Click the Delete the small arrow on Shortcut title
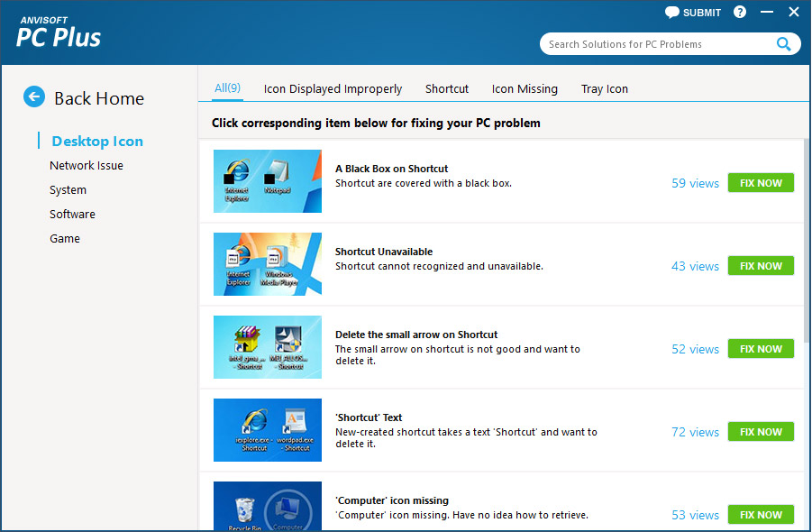This screenshot has height=532, width=812. [416, 335]
